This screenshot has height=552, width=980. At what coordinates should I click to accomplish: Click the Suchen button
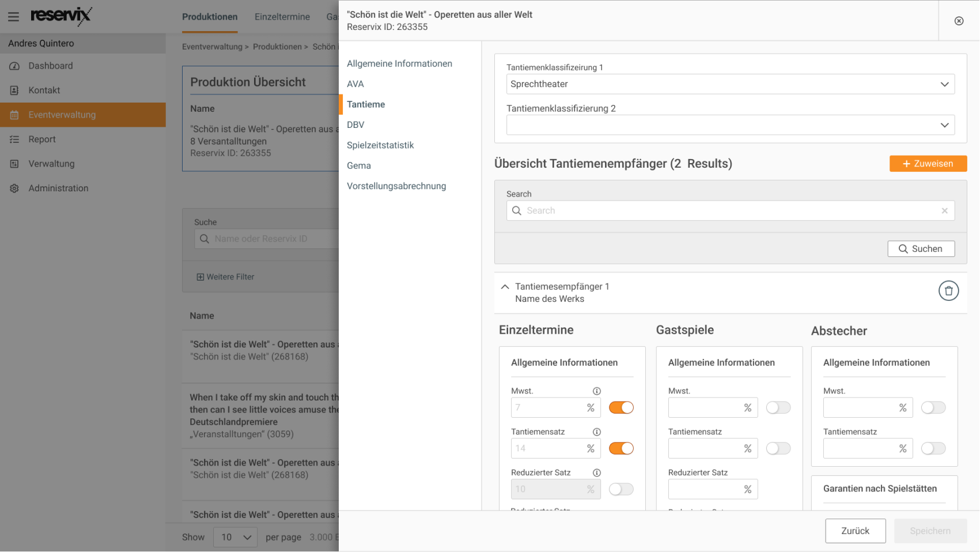tap(921, 249)
